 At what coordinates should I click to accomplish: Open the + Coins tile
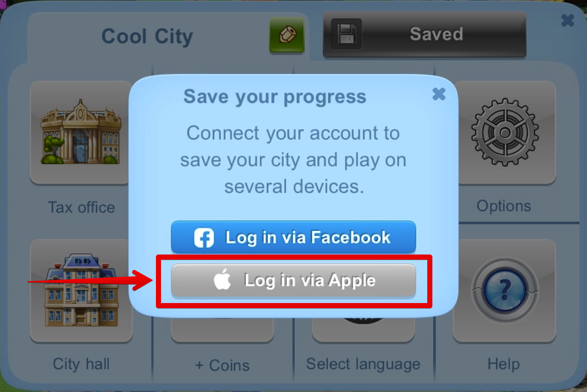222,365
